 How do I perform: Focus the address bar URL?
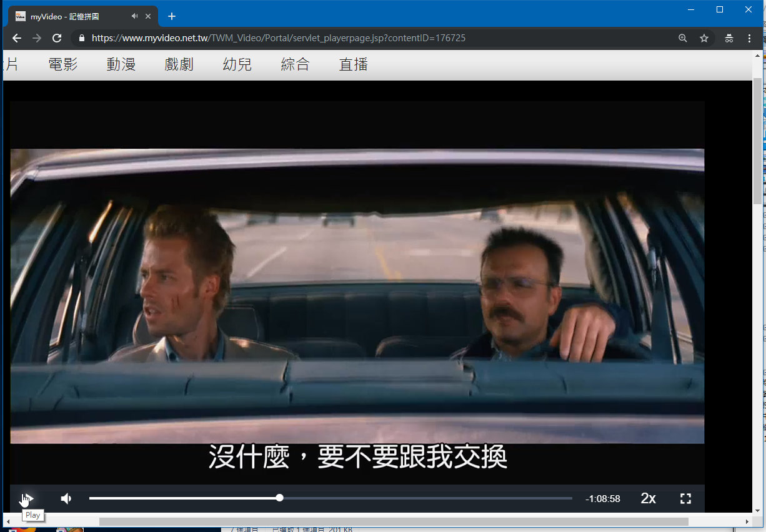(x=279, y=38)
